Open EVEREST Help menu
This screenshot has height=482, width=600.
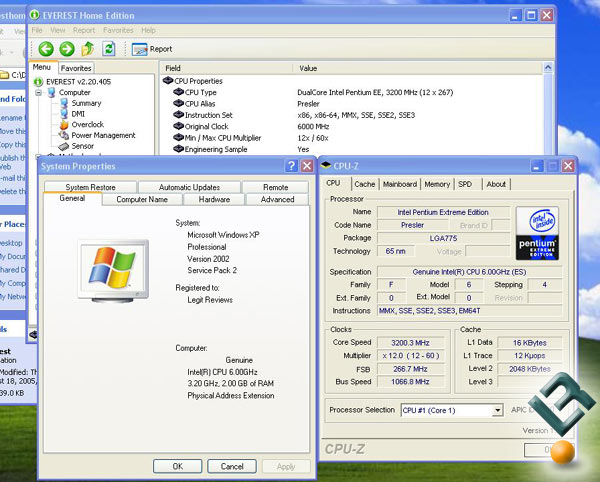(x=148, y=30)
